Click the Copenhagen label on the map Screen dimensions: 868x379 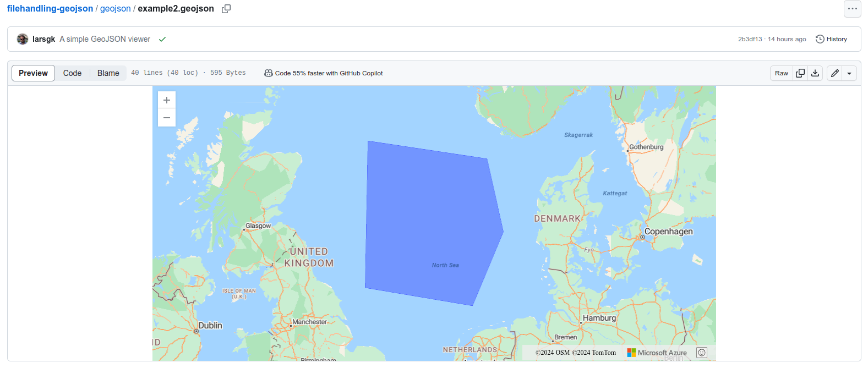668,232
